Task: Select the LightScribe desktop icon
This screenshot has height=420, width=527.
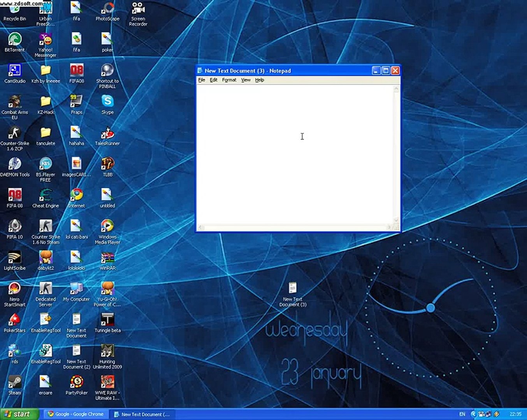Action: coord(15,261)
